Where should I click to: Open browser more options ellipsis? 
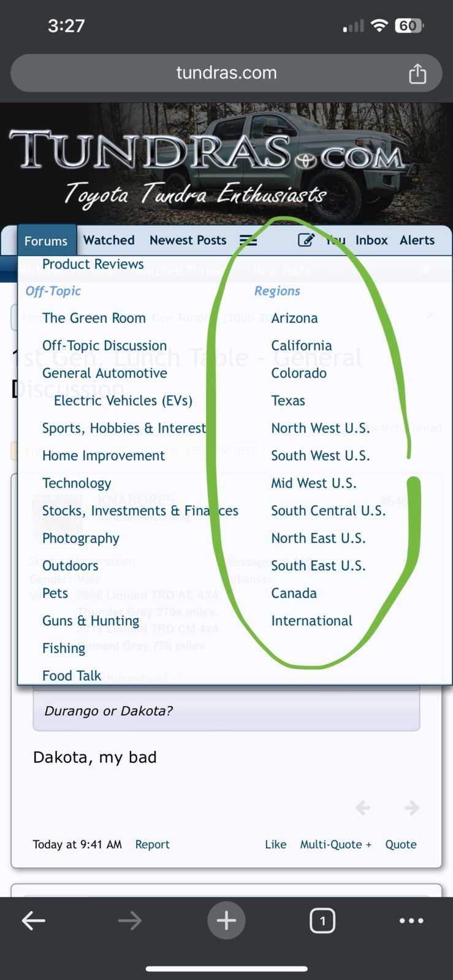click(x=411, y=920)
